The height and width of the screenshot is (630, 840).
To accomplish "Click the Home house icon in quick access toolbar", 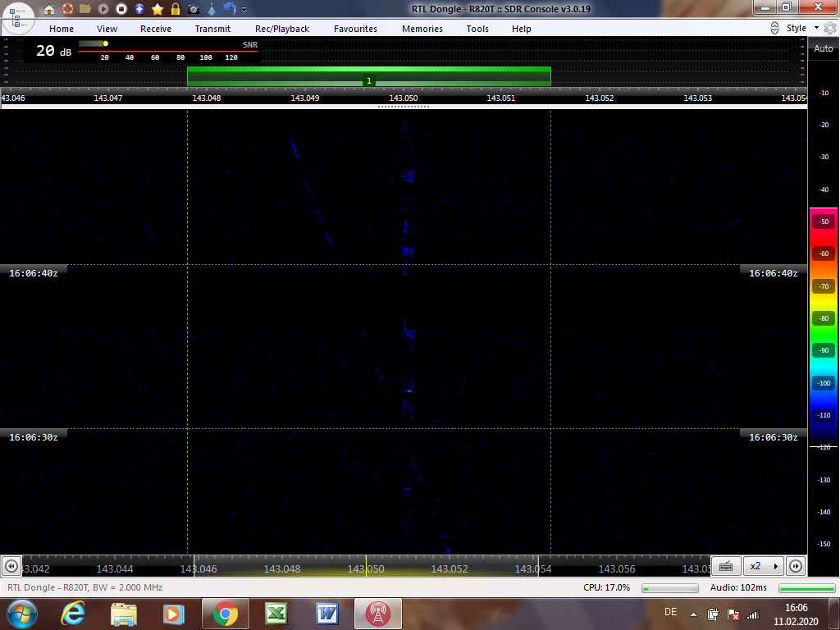I will click(x=49, y=9).
